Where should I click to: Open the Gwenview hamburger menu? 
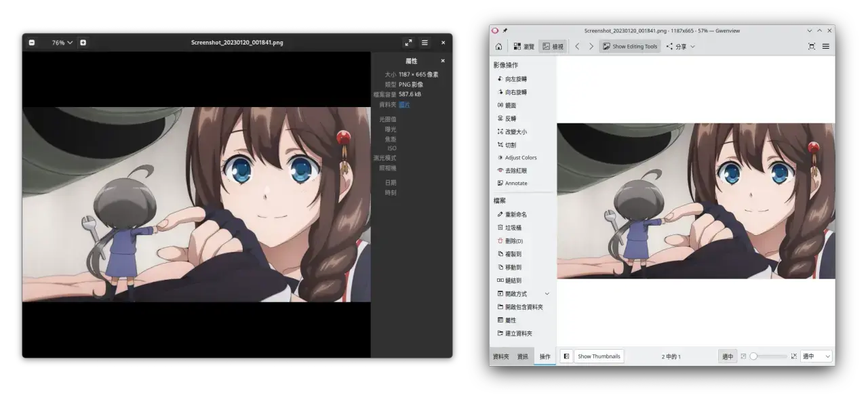825,46
